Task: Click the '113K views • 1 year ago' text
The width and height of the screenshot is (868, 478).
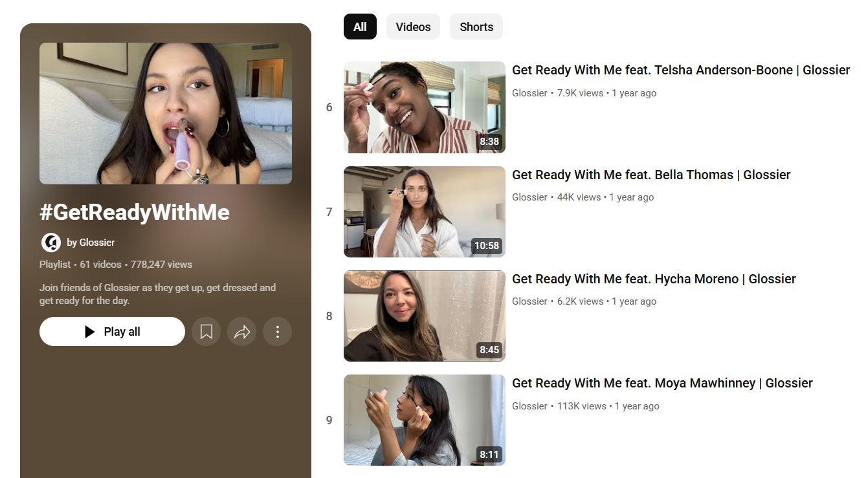Action: (608, 406)
